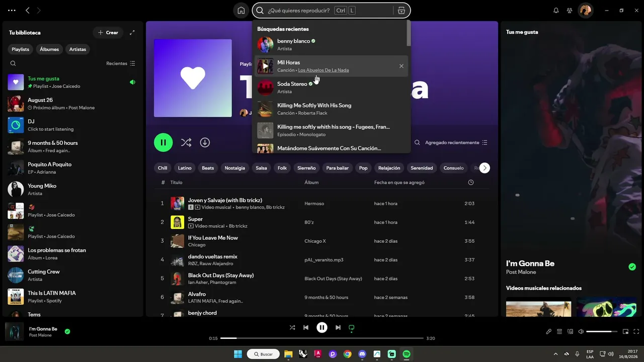644x362 pixels.
Task: Go to Spotify Home
Action: 241,11
